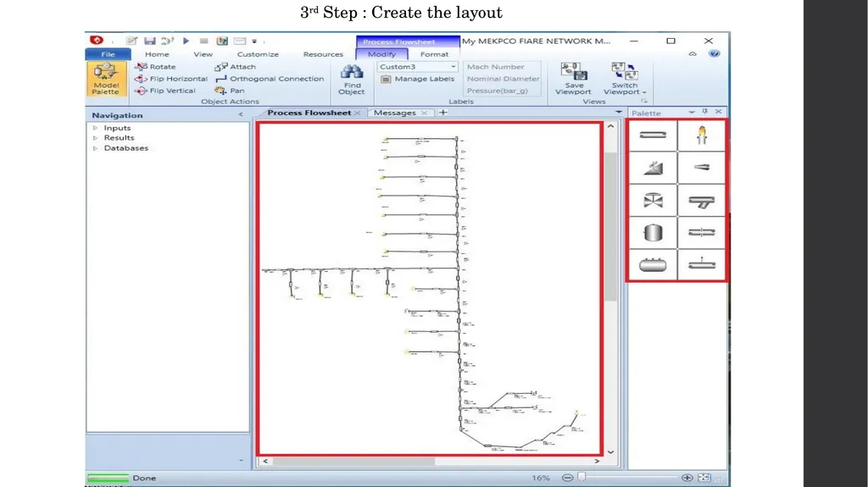The width and height of the screenshot is (868, 487).
Task: Select the Process Flowsheet document tab
Action: [309, 113]
